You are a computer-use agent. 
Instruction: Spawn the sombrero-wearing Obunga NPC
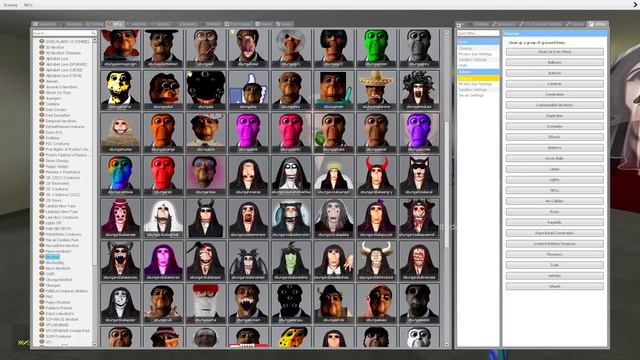[x=376, y=90]
